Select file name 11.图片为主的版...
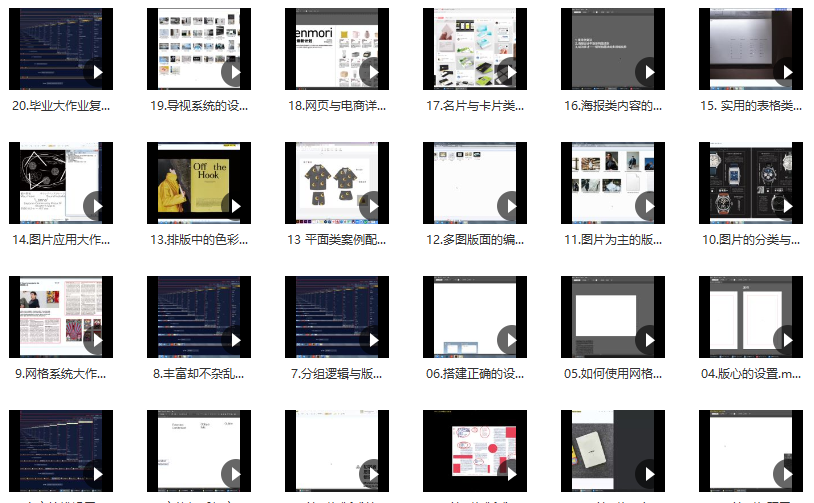This screenshot has height=503, width=814. point(613,240)
